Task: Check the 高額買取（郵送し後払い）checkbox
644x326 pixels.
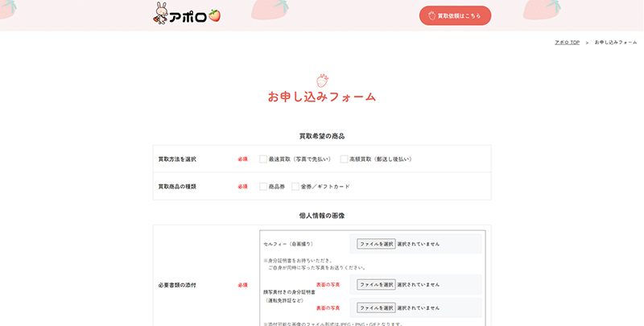Action: point(344,159)
